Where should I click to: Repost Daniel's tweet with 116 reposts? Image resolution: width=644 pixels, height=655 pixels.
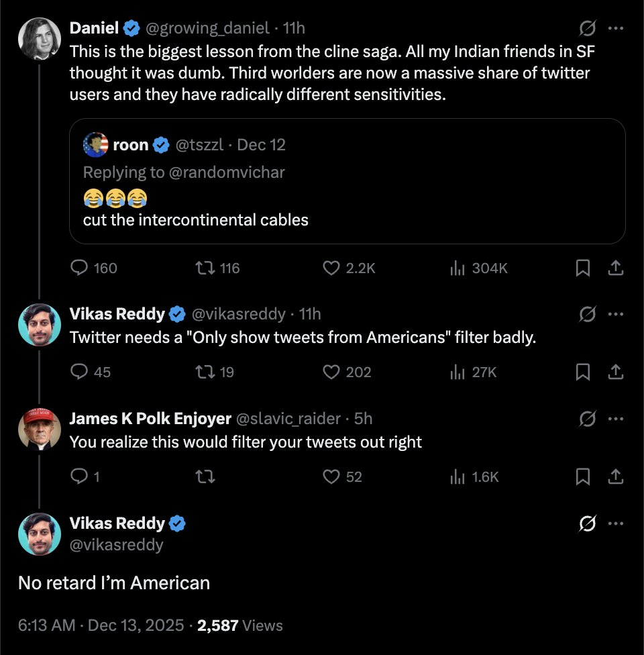pos(201,268)
